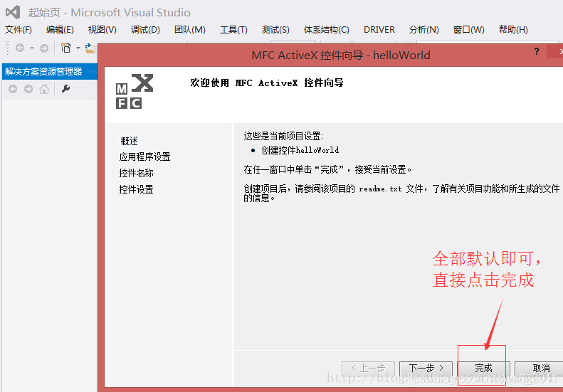Click the main toolbar navigate backward icon

[20, 48]
